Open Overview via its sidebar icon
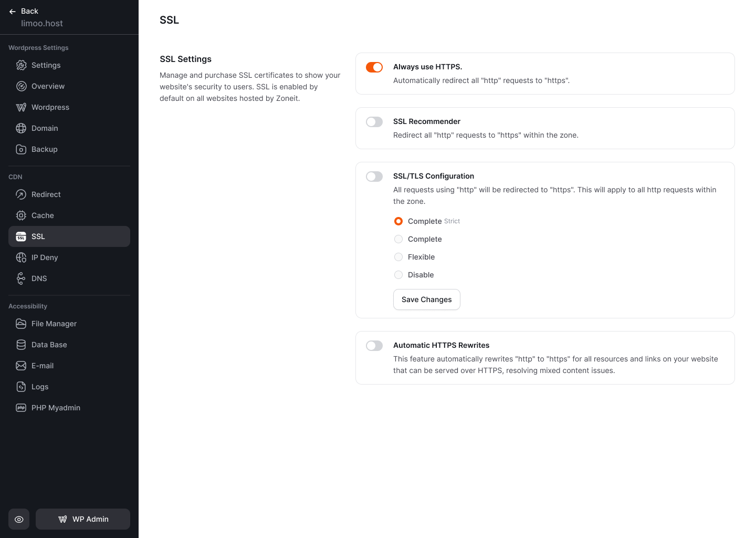756x538 pixels. 21,86
